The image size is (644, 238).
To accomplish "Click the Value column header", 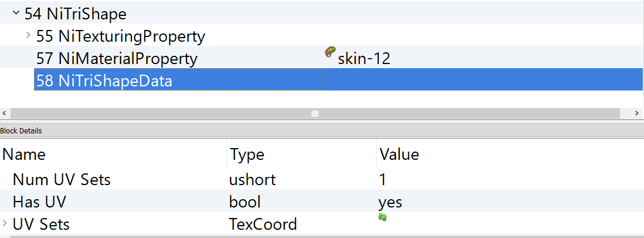I will [399, 155].
